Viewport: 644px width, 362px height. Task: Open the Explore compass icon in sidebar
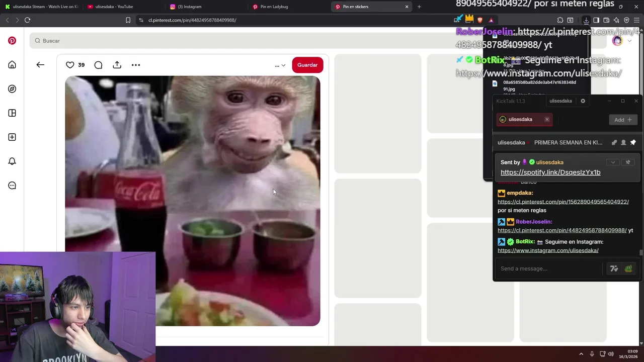point(12,89)
